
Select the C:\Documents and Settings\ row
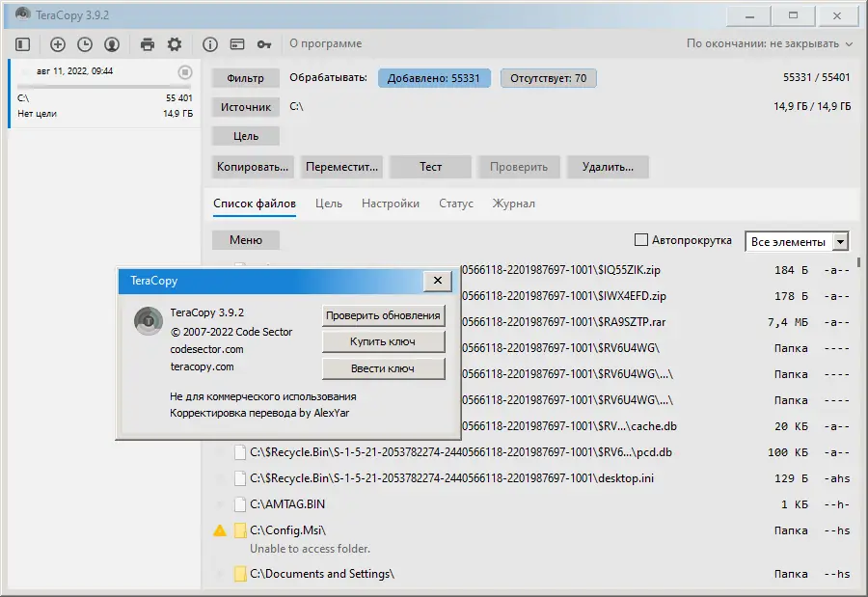(531, 574)
